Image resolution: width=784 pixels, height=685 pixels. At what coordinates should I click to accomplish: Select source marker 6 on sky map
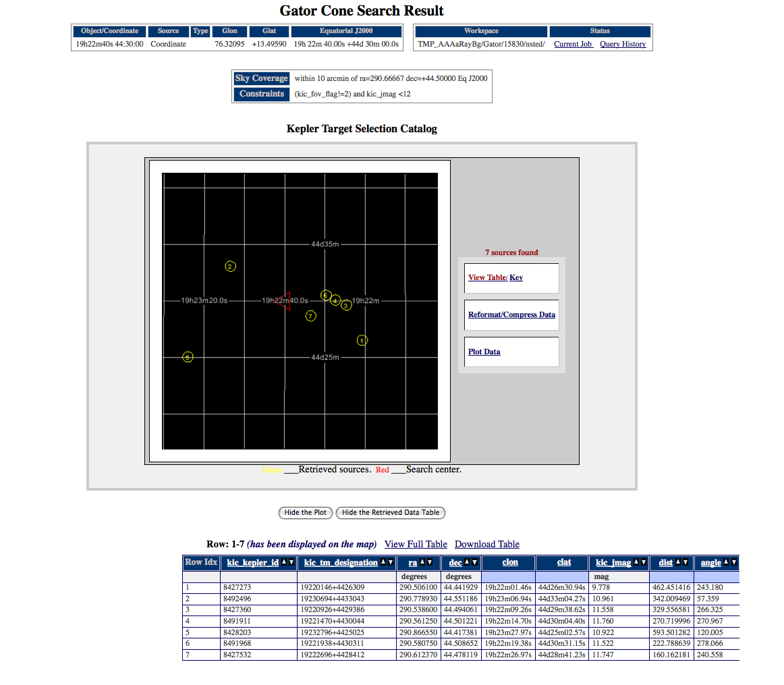pos(325,296)
